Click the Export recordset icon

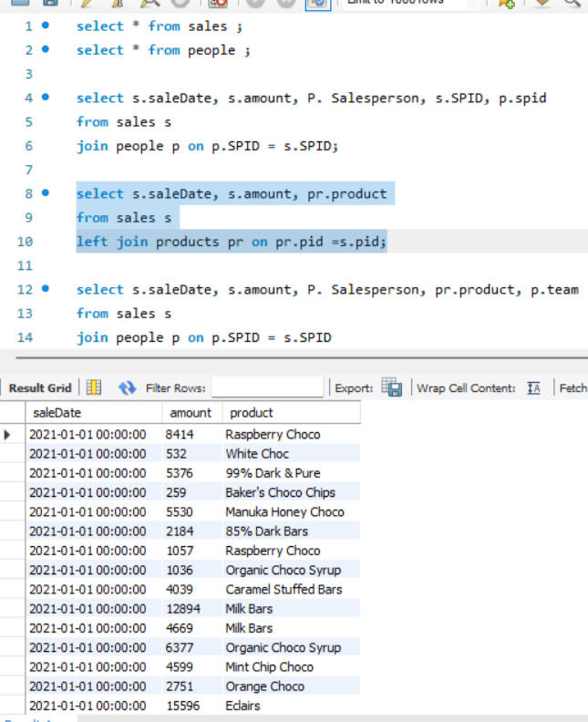click(392, 388)
